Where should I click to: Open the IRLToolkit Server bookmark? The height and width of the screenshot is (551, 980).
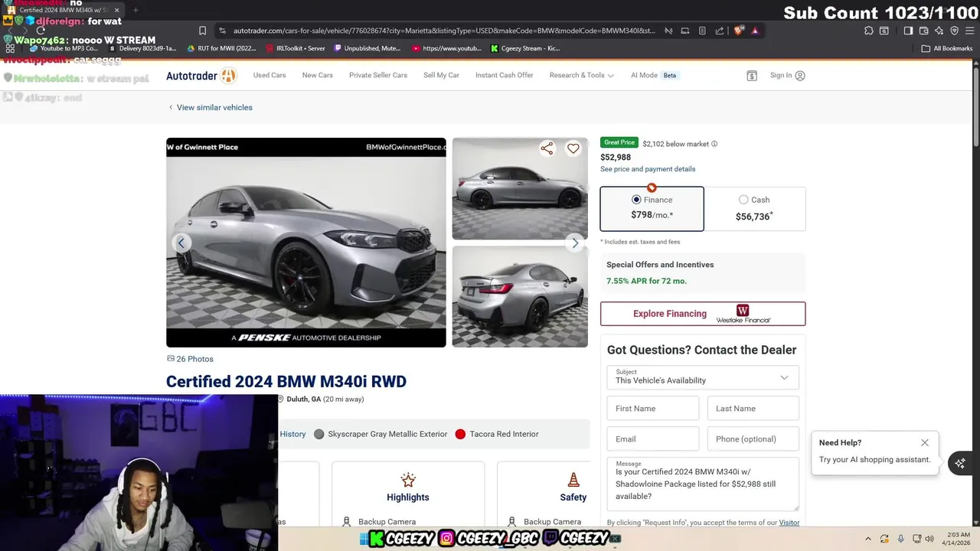(296, 48)
